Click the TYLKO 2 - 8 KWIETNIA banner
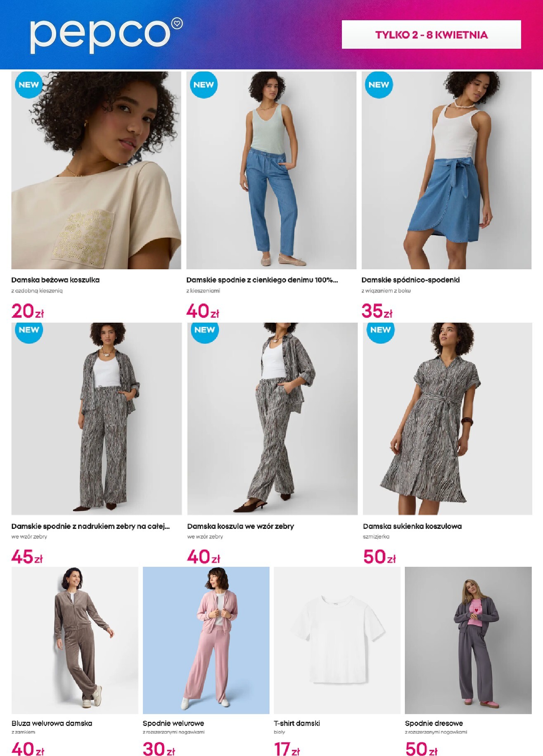Viewport: 543px width, 756px height. point(431,35)
